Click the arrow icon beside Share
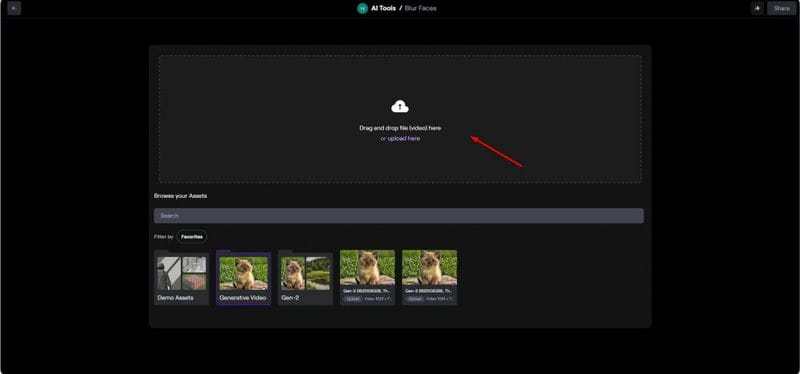800x374 pixels. pyautogui.click(x=757, y=8)
